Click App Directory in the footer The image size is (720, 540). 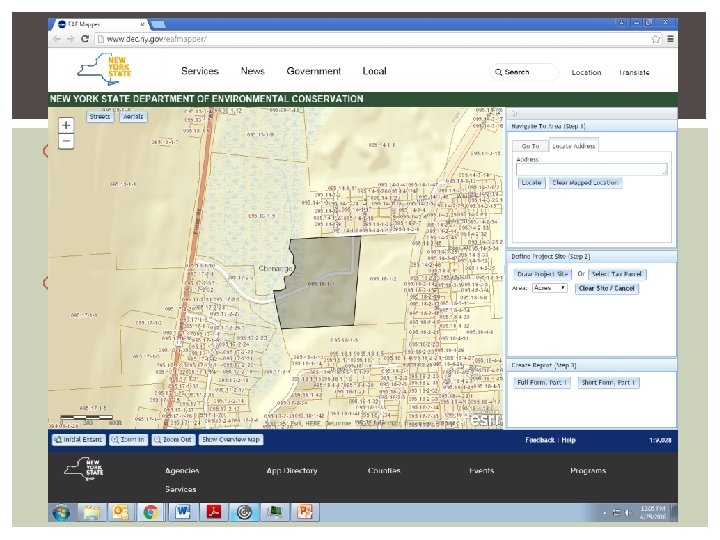(292, 471)
